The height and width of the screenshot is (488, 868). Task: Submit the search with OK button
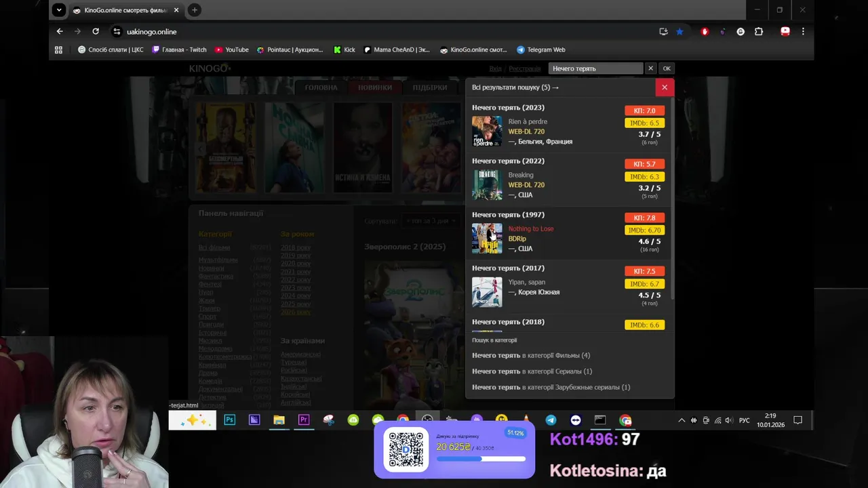667,68
